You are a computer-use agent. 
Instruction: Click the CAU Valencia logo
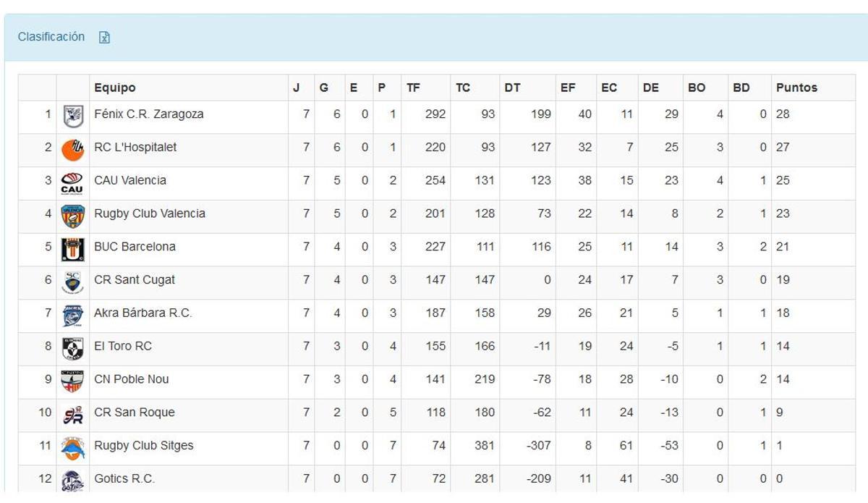coord(72,180)
